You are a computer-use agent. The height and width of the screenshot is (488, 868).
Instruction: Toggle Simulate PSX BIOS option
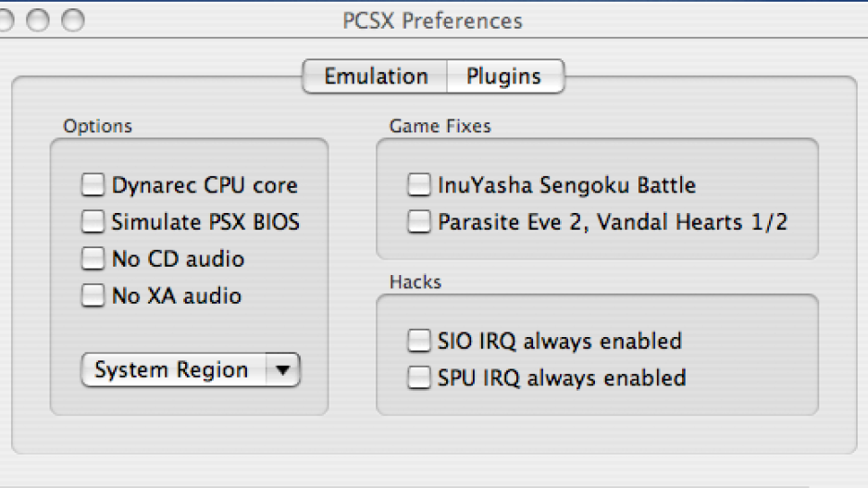93,222
